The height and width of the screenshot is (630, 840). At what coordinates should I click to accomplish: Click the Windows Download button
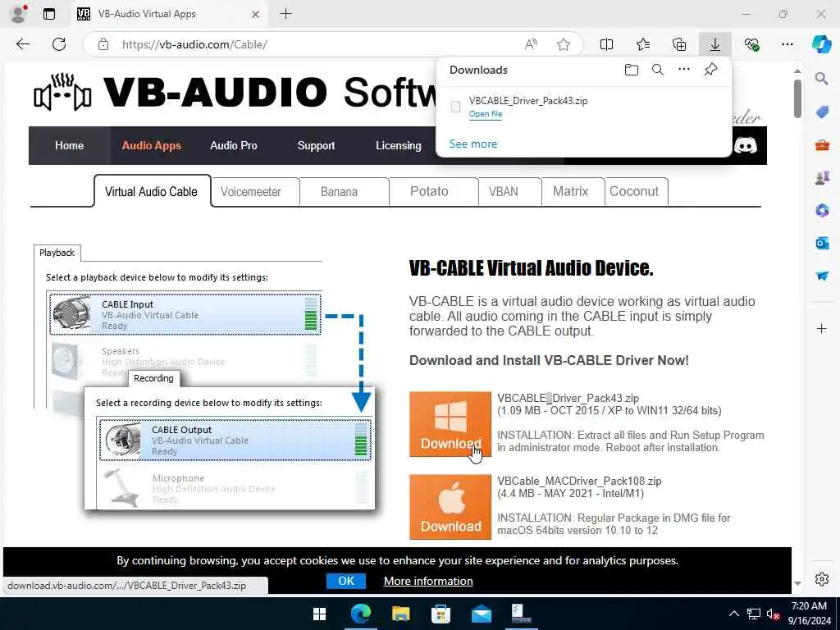pos(450,424)
